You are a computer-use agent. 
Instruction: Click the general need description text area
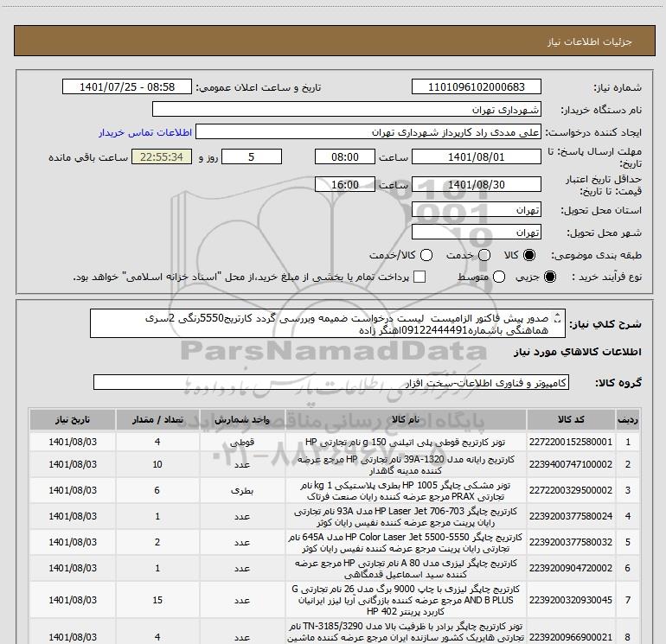(x=328, y=323)
